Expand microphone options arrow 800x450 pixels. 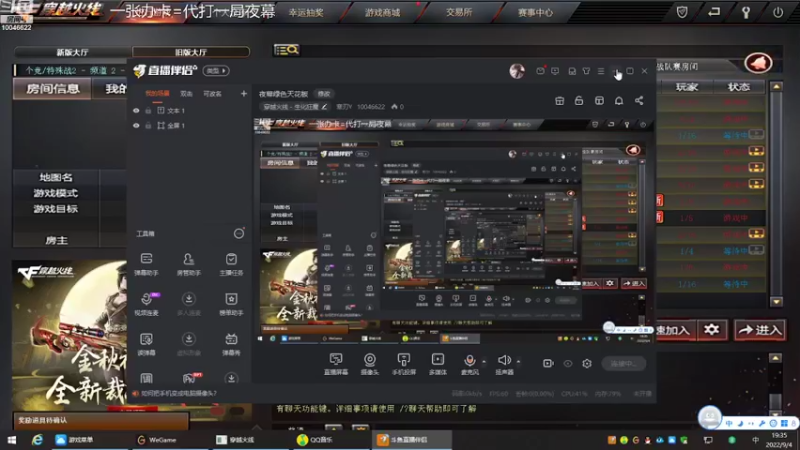click(484, 362)
